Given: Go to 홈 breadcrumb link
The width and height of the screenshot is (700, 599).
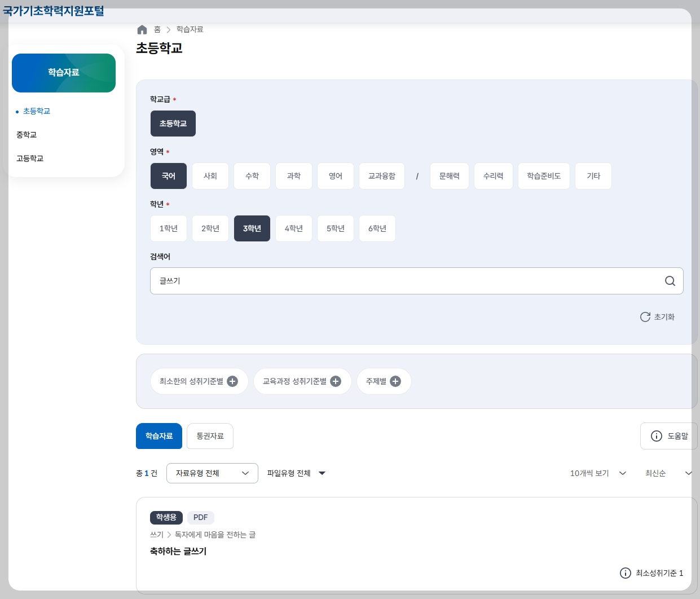Looking at the screenshot, I should pyautogui.click(x=157, y=29).
